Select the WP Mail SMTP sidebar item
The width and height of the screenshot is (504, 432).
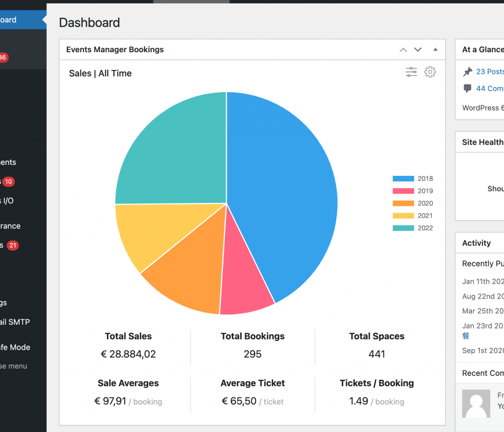(x=15, y=322)
